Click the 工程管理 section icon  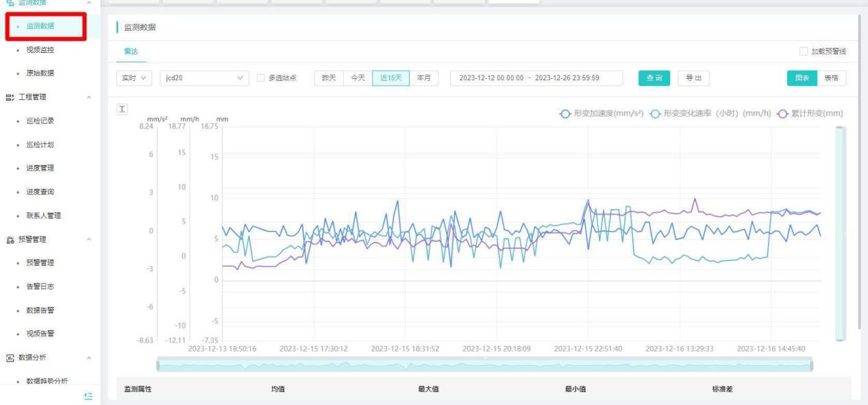point(8,97)
